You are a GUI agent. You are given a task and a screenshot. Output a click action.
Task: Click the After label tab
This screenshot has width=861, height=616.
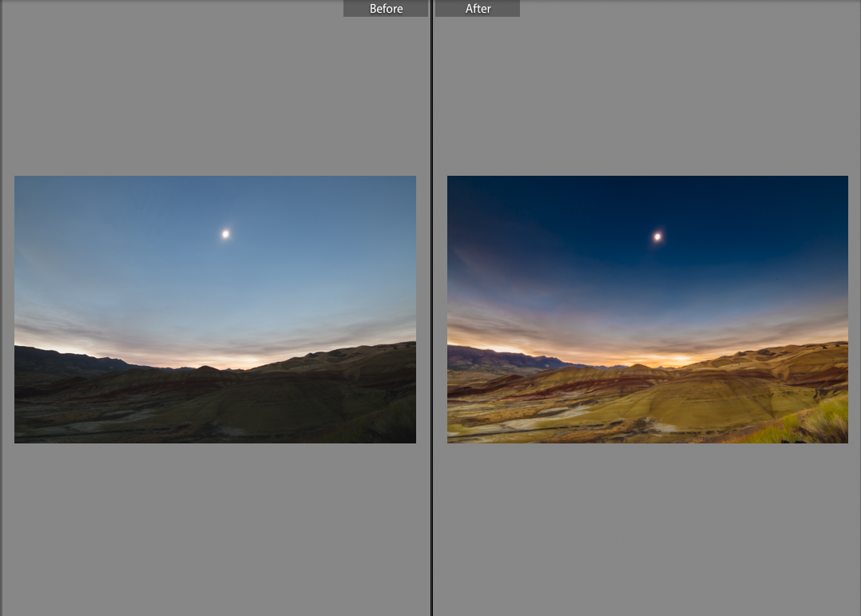click(x=477, y=8)
